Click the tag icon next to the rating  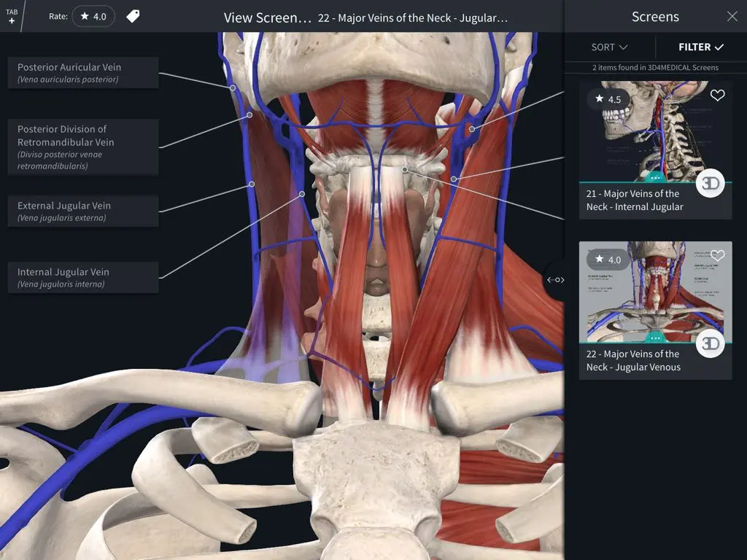tap(133, 16)
